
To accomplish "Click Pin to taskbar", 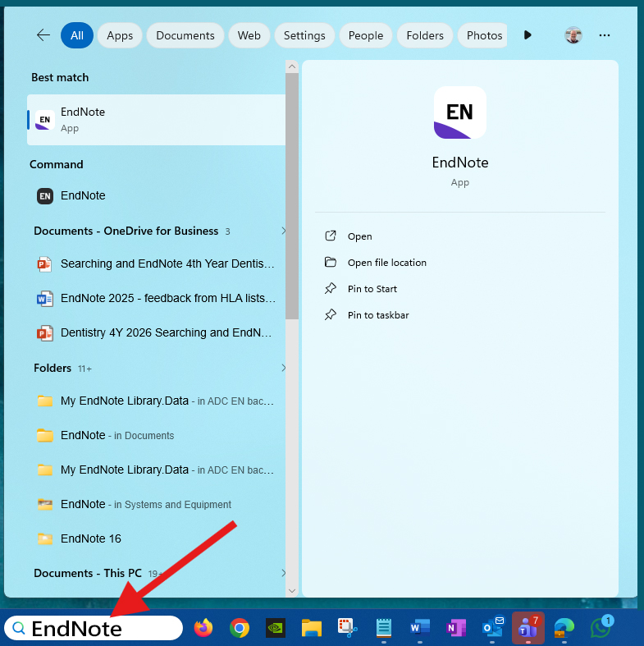I will (378, 315).
